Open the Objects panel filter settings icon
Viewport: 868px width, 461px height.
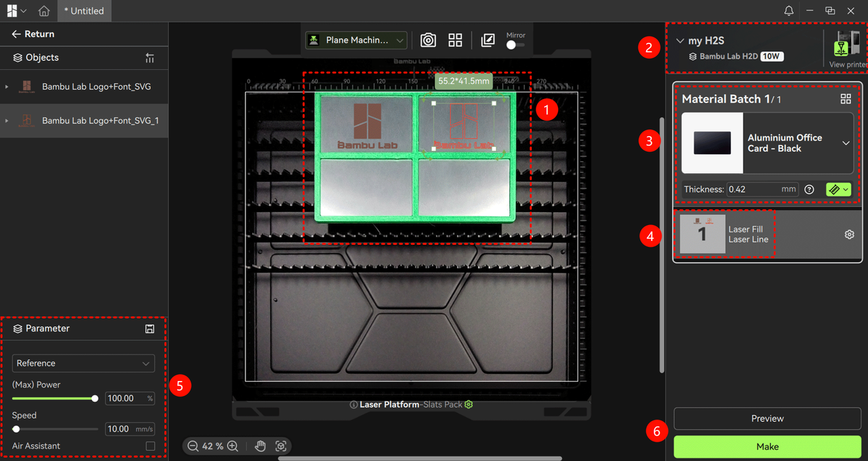click(150, 58)
